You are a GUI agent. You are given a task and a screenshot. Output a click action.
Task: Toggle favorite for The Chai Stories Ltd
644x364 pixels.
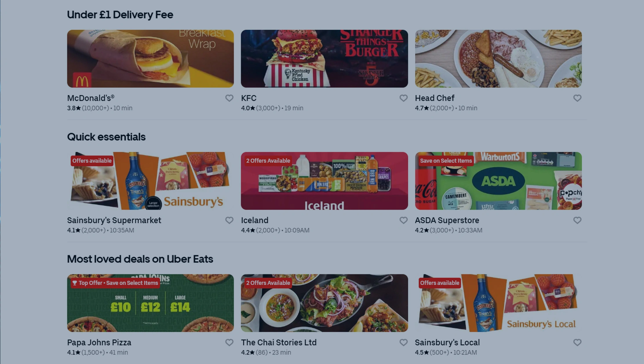pos(403,343)
